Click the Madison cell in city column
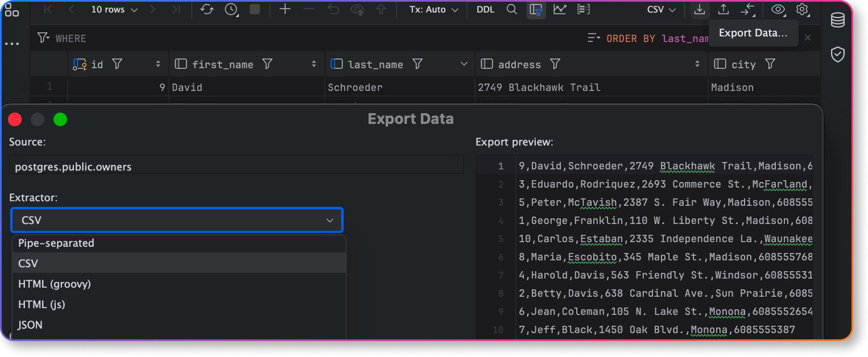 click(x=764, y=87)
